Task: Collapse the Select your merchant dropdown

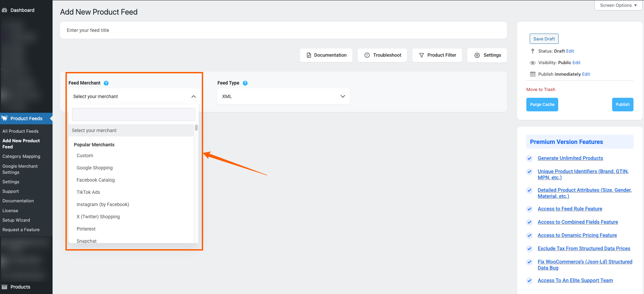Action: (x=193, y=97)
